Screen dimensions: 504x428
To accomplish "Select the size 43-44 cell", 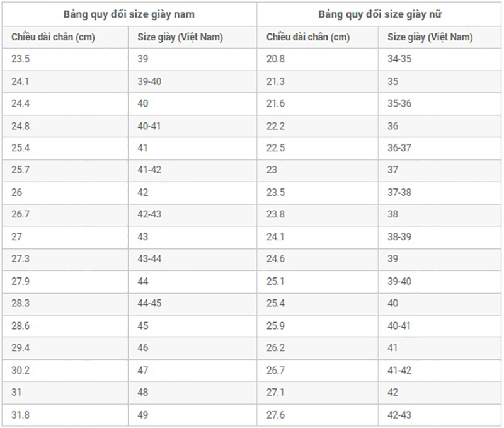I will pyautogui.click(x=149, y=259).
